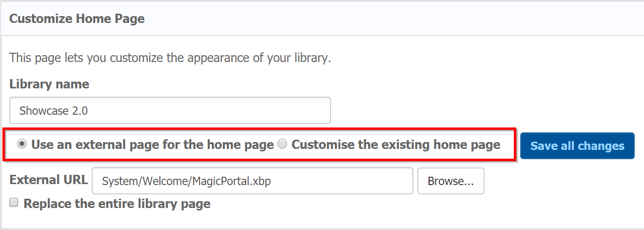
Task: Click the 'Customize Home Page' panel heading
Action: (x=77, y=19)
